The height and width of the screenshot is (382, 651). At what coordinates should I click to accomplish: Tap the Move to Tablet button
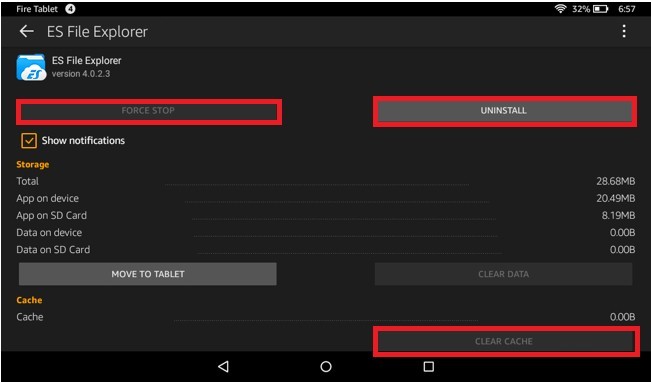(x=148, y=274)
